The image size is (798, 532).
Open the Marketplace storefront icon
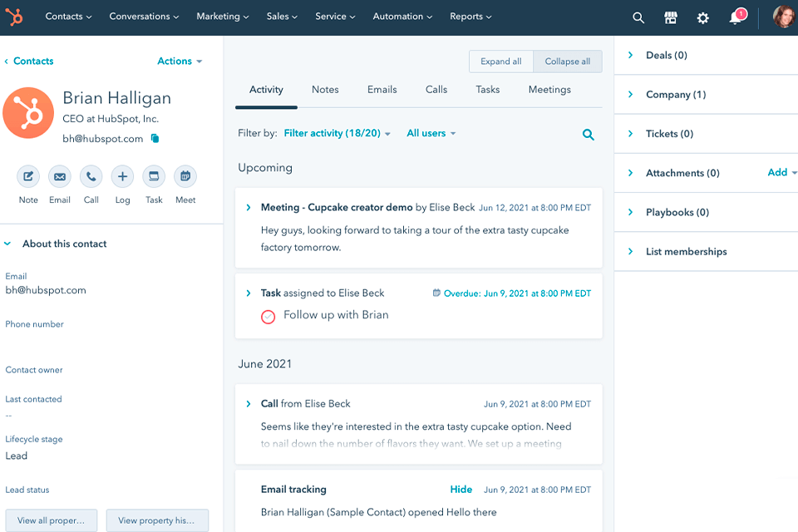671,17
